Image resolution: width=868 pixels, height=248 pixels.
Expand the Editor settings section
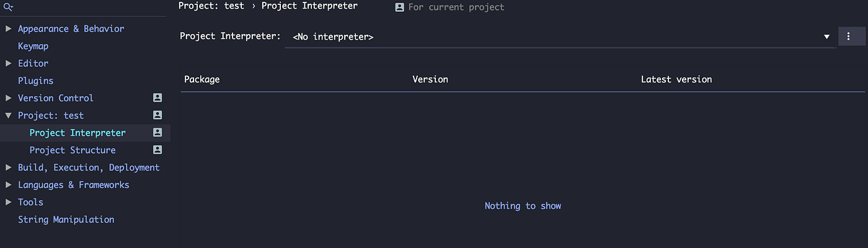coord(9,63)
